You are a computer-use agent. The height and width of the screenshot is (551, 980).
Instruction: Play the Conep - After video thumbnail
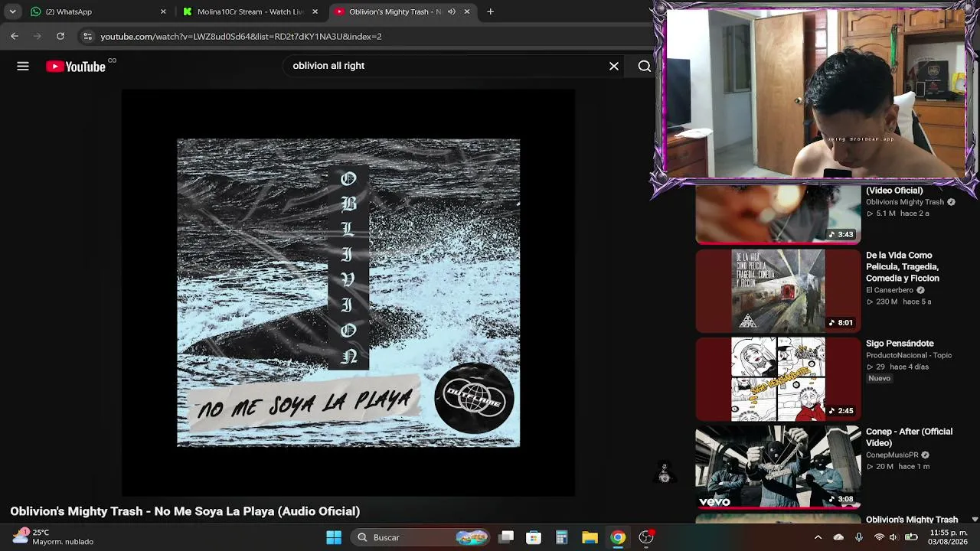(778, 467)
